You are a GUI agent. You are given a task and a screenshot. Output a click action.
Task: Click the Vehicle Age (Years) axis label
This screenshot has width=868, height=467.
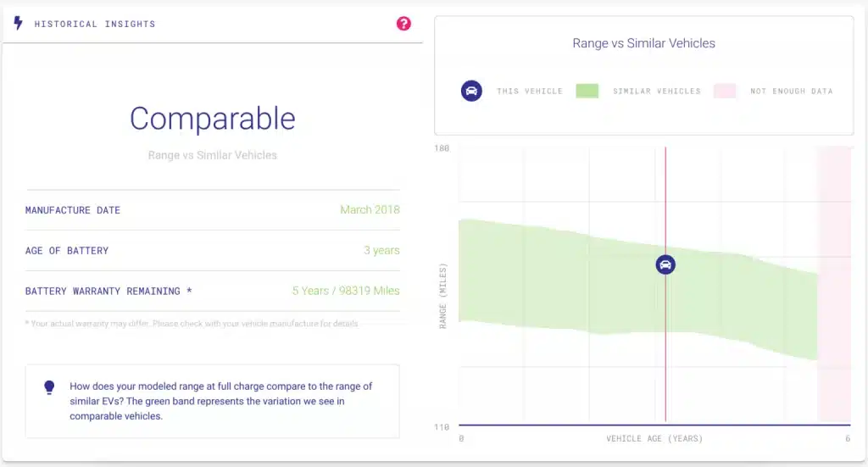point(654,439)
